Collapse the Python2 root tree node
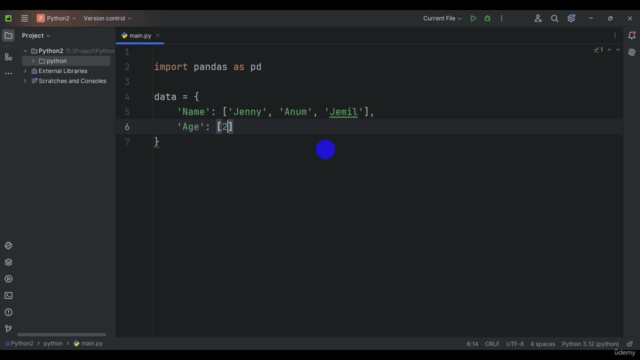This screenshot has height=360, width=640. [25, 51]
